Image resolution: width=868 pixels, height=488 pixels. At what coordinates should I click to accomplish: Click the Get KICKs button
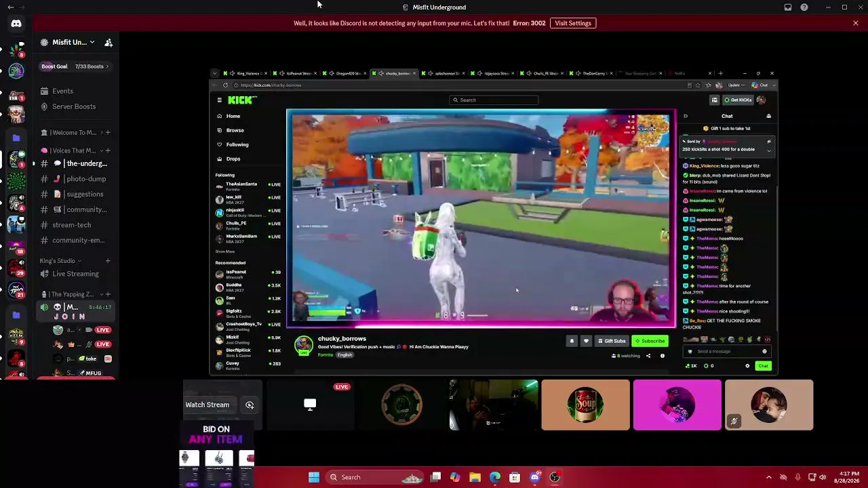point(738,100)
